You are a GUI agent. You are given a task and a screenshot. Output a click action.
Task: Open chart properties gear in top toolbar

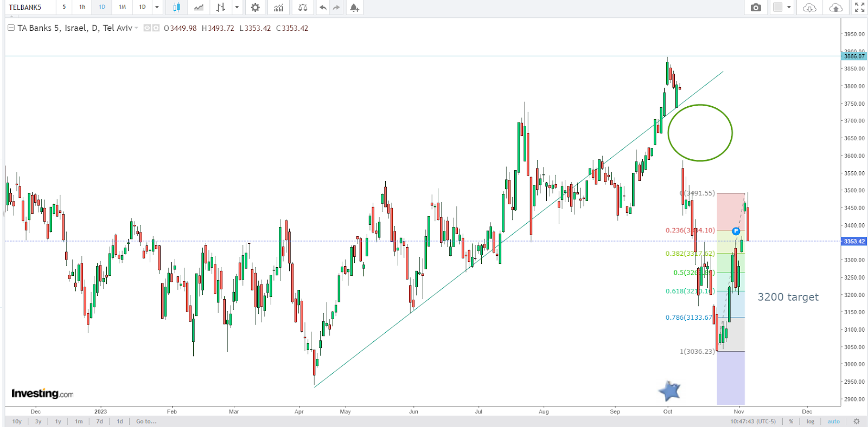(255, 7)
